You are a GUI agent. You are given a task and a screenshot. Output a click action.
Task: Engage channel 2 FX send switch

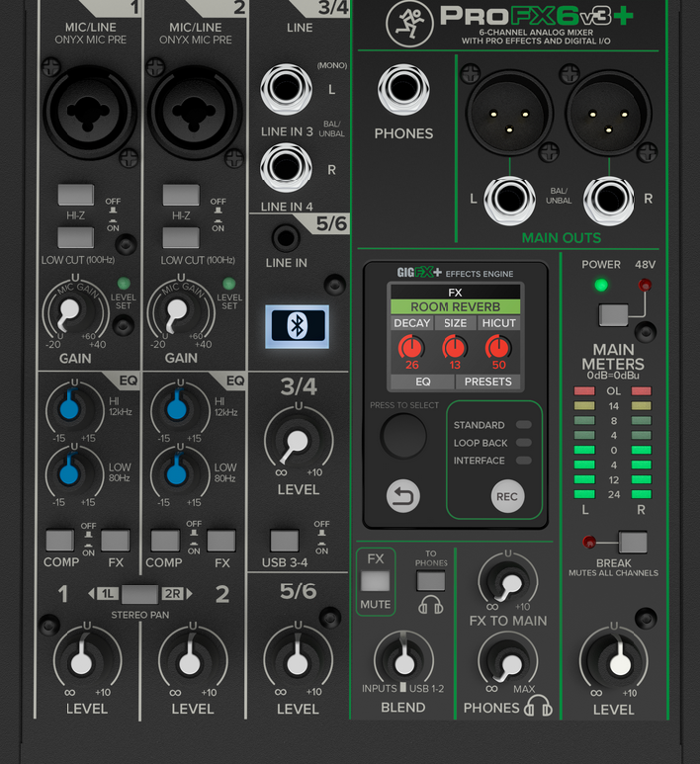(x=221, y=541)
